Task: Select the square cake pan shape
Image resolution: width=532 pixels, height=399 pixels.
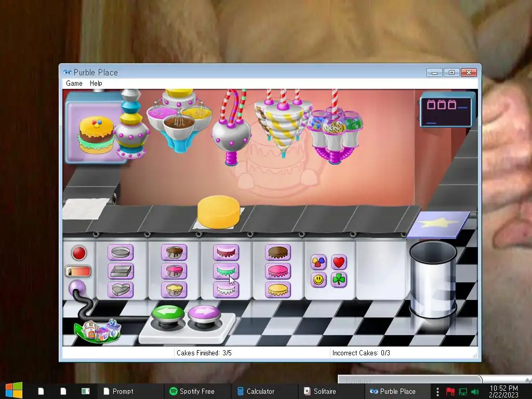Action: (121, 271)
